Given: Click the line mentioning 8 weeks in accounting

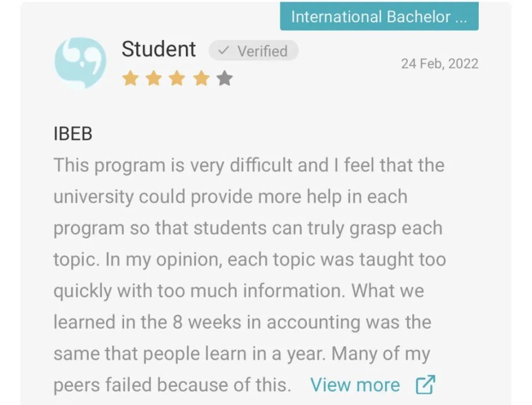Looking at the screenshot, I should point(242,322).
